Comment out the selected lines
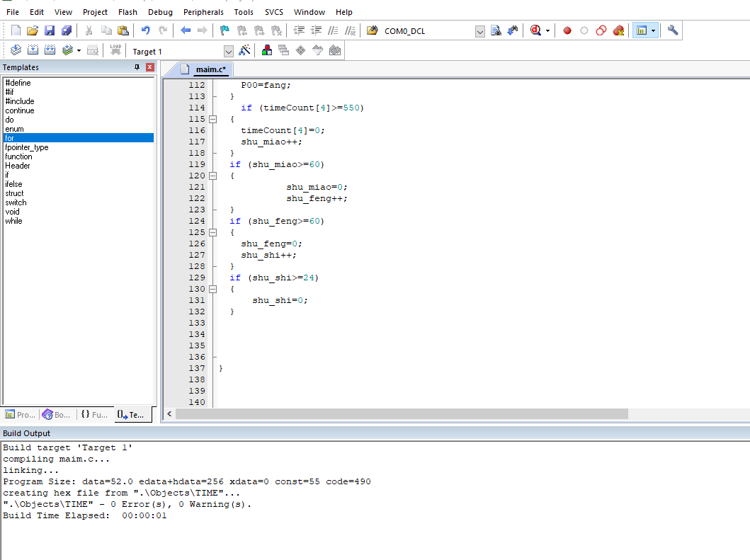The width and height of the screenshot is (750, 560). (333, 30)
